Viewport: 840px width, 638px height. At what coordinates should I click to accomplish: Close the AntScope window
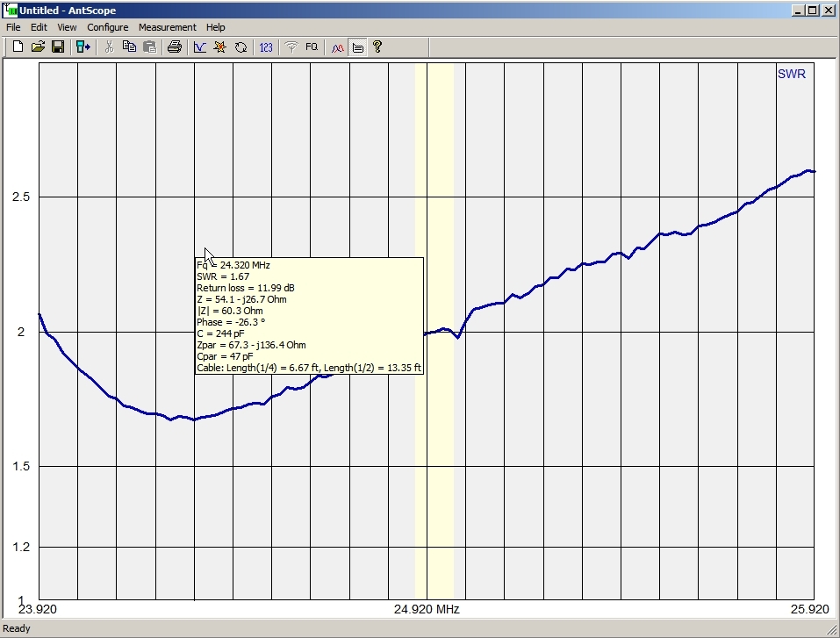coord(829,11)
